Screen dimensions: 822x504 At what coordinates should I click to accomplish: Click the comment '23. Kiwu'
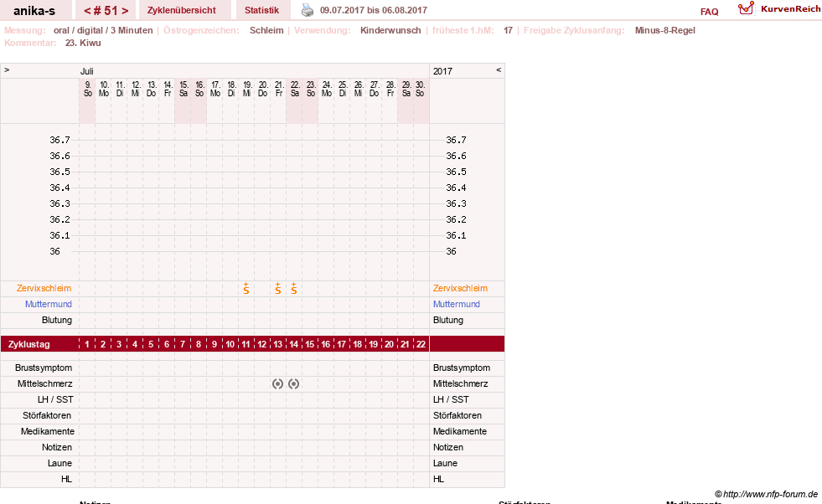pyautogui.click(x=83, y=43)
